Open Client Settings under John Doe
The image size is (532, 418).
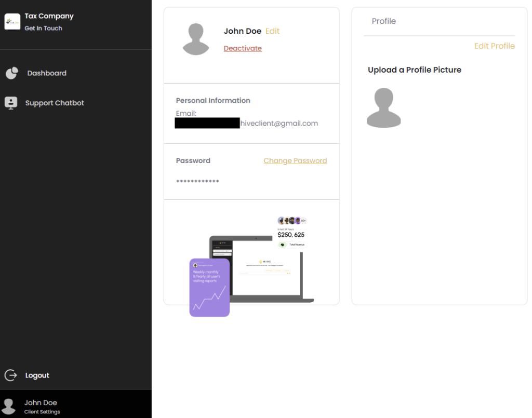coord(42,412)
